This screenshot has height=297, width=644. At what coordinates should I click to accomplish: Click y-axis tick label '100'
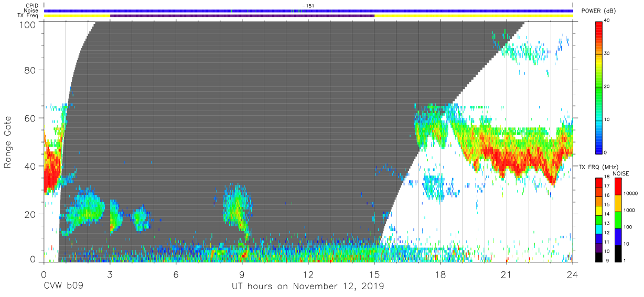(x=28, y=25)
